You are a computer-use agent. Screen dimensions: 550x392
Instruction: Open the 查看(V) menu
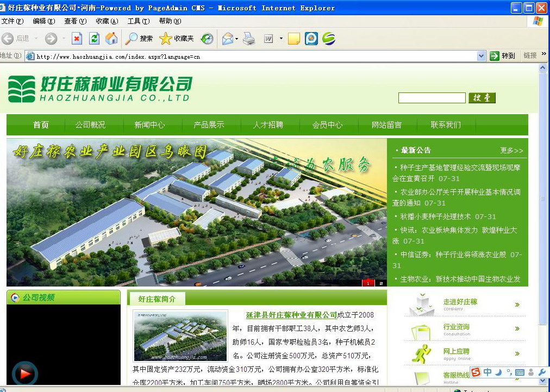point(76,21)
